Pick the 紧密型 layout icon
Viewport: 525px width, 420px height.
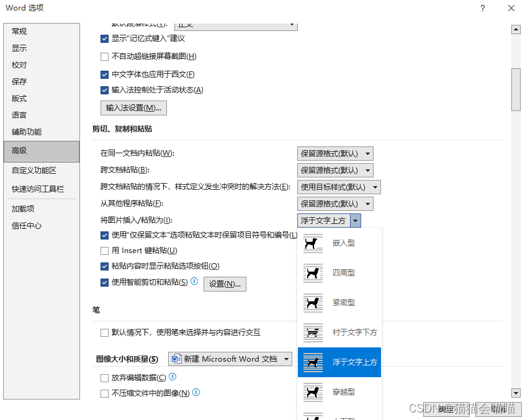313,303
